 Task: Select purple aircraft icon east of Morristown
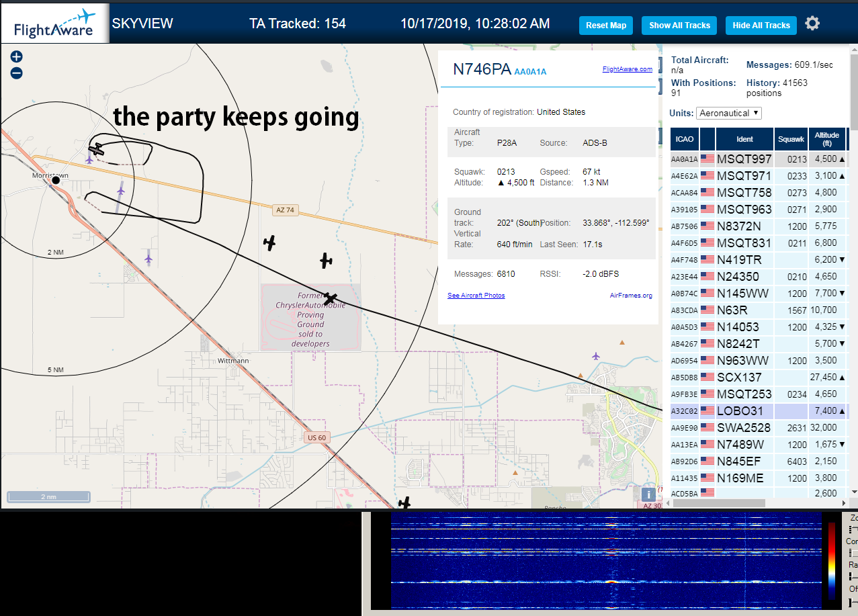[121, 191]
